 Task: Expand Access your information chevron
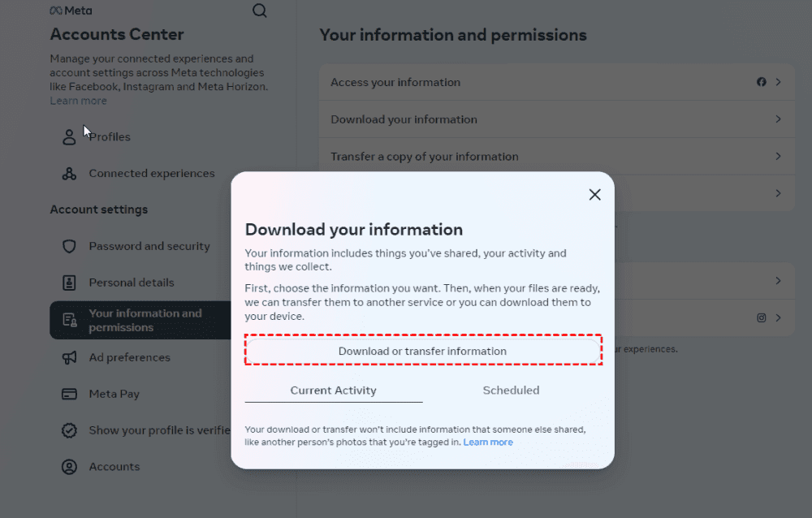[x=778, y=82]
